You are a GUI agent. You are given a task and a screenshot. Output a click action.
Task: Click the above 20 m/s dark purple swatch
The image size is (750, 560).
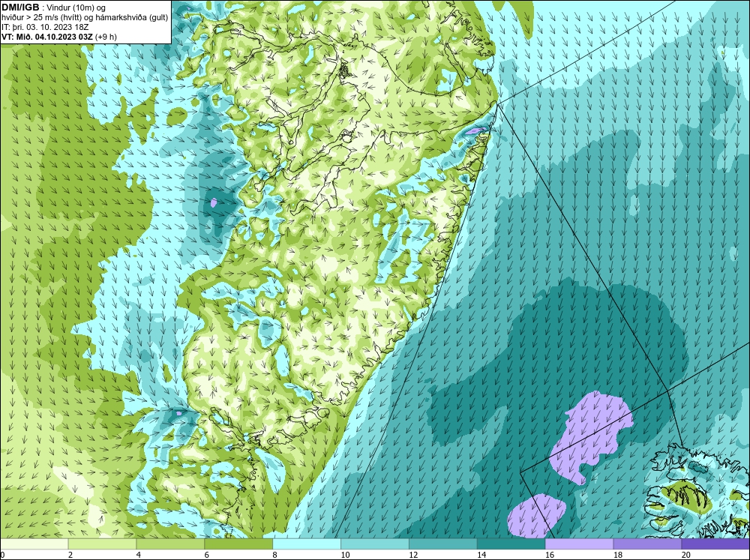[x=715, y=544]
